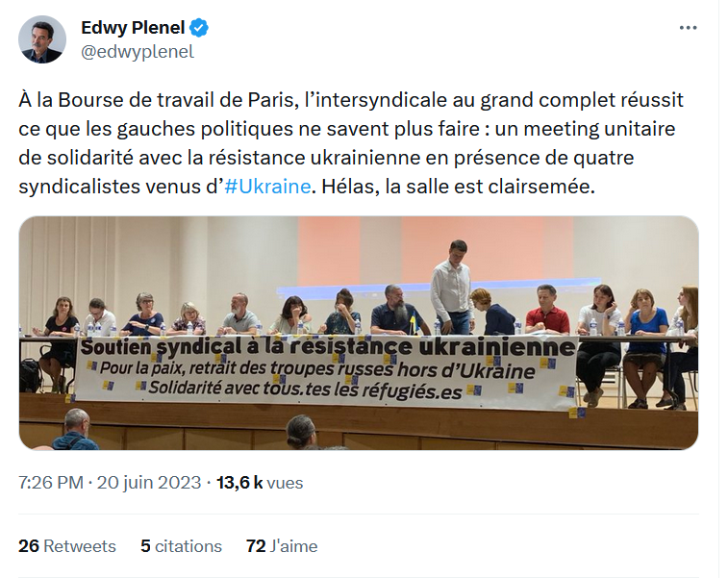Open the 7:26 PM timestamp link
Image resolution: width=728 pixels, height=578 pixels.
[x=51, y=483]
